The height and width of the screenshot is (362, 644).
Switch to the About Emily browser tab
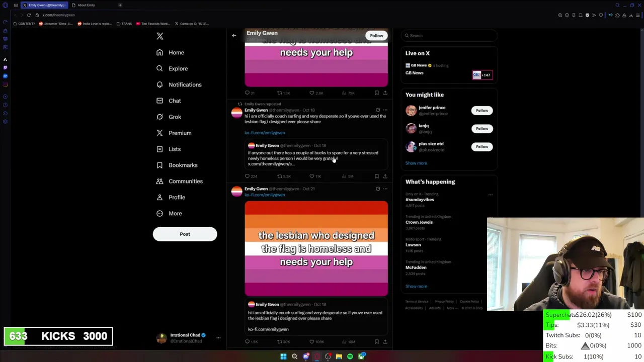coord(86,5)
